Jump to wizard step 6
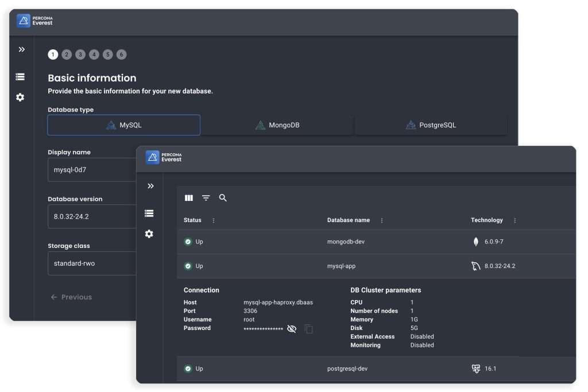This screenshot has height=392, width=588. pyautogui.click(x=121, y=55)
